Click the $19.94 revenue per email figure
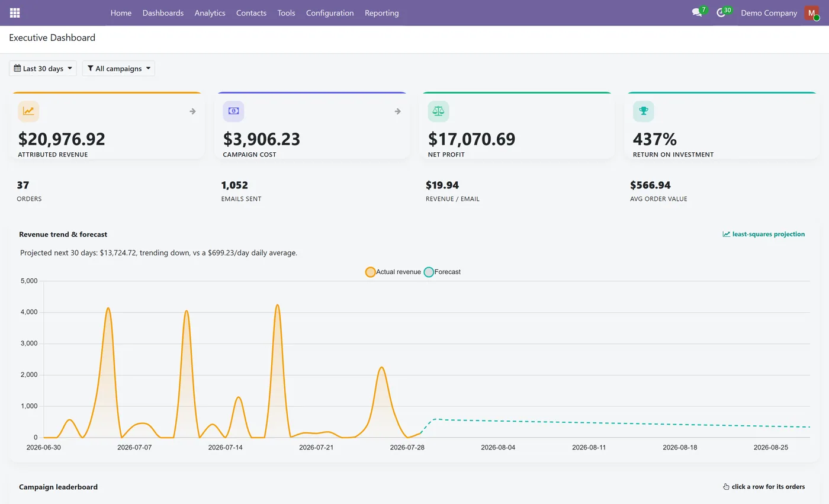 [x=442, y=185]
